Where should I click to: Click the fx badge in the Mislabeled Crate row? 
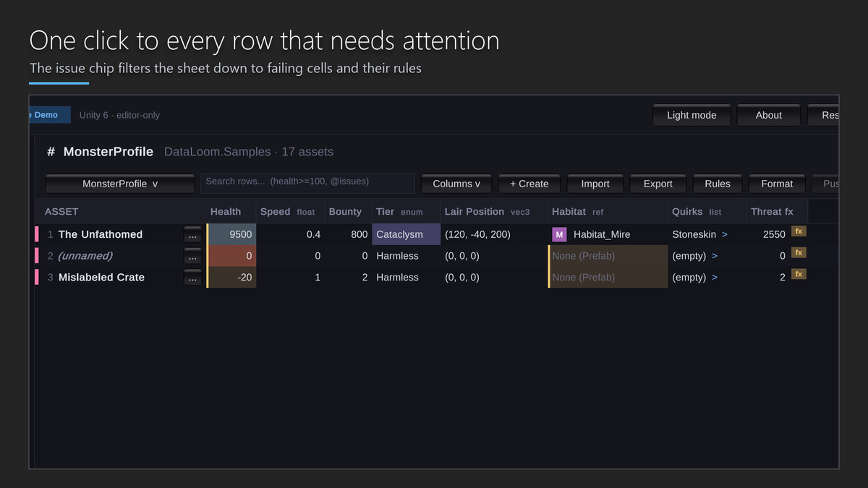click(x=799, y=275)
